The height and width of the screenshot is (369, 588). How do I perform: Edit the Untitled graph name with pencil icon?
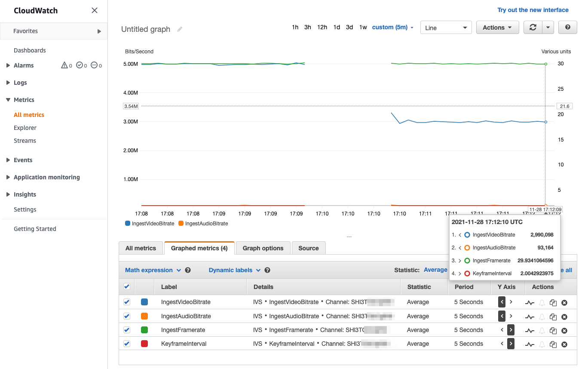pos(180,29)
